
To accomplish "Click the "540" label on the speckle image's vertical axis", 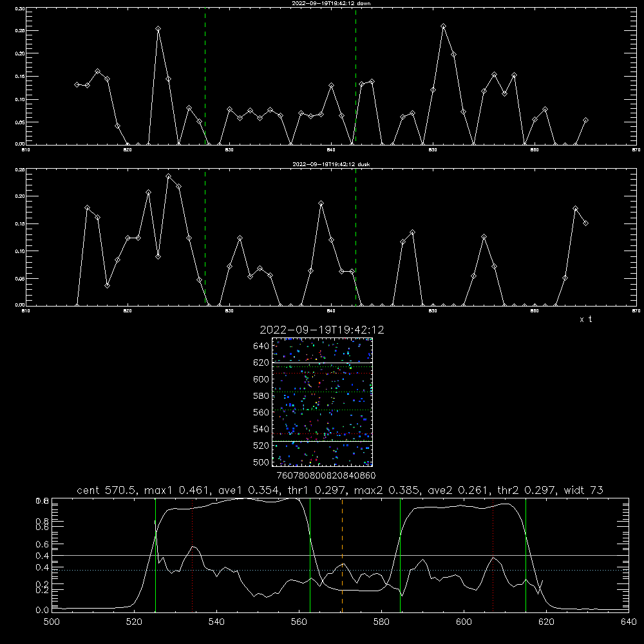I will point(261,429).
